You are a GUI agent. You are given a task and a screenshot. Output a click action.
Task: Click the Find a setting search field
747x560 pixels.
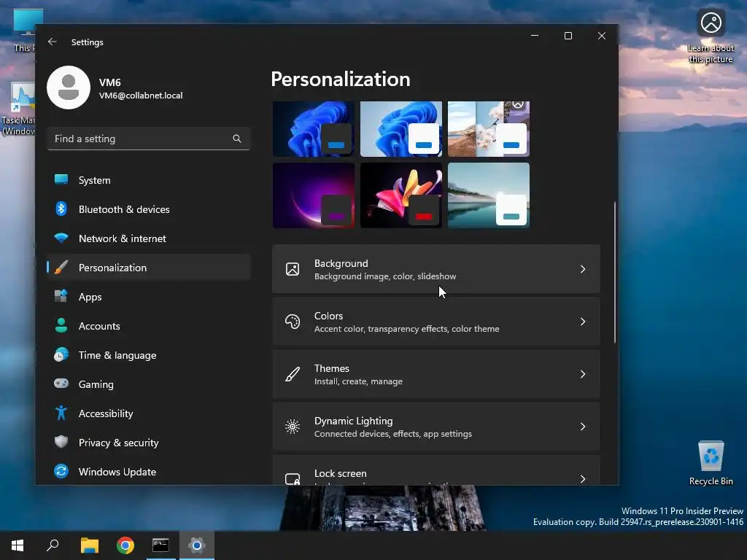click(x=149, y=139)
